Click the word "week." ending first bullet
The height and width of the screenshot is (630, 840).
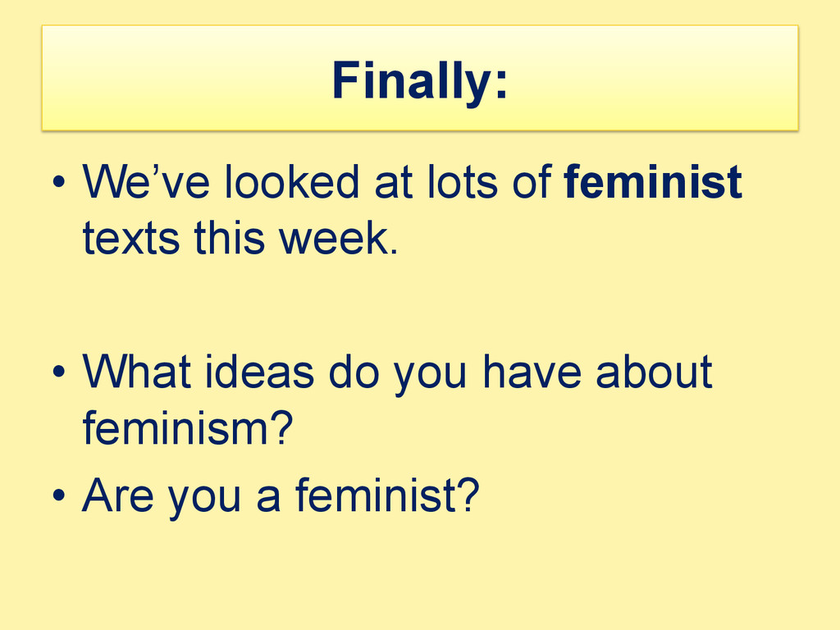tap(339, 238)
